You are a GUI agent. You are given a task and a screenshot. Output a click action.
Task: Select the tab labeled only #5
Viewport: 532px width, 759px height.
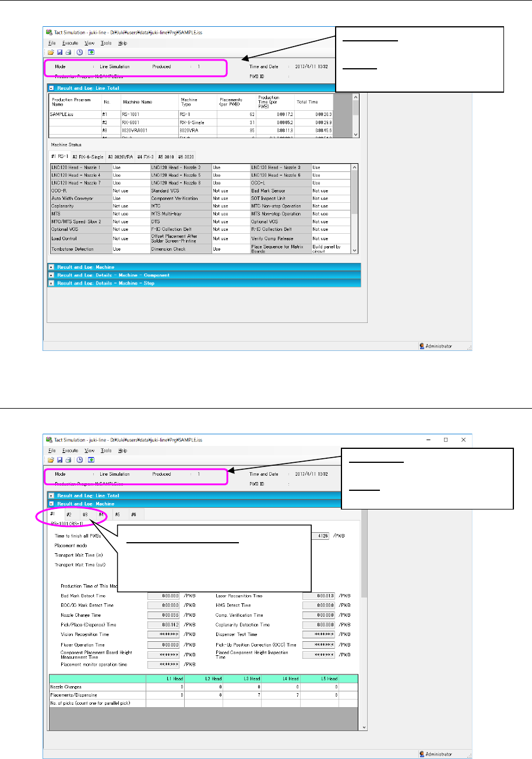[118, 515]
